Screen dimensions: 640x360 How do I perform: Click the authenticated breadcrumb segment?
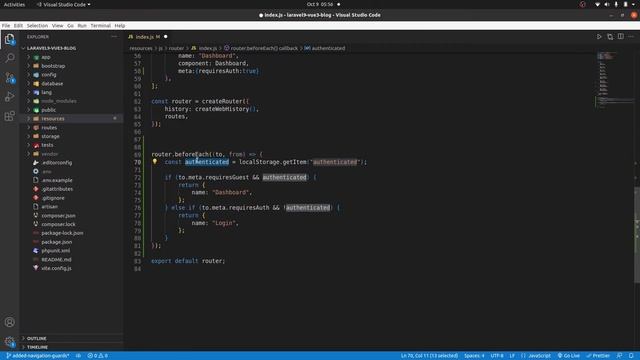pyautogui.click(x=324, y=48)
